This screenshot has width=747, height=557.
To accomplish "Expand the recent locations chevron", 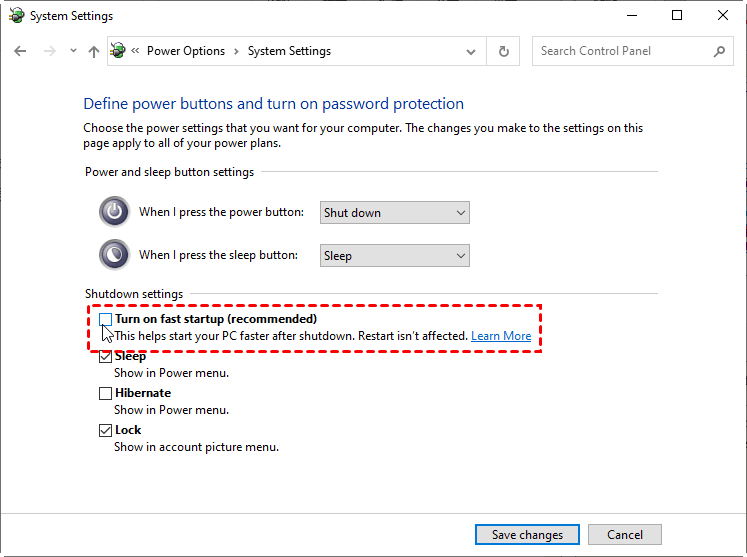I will 71,51.
